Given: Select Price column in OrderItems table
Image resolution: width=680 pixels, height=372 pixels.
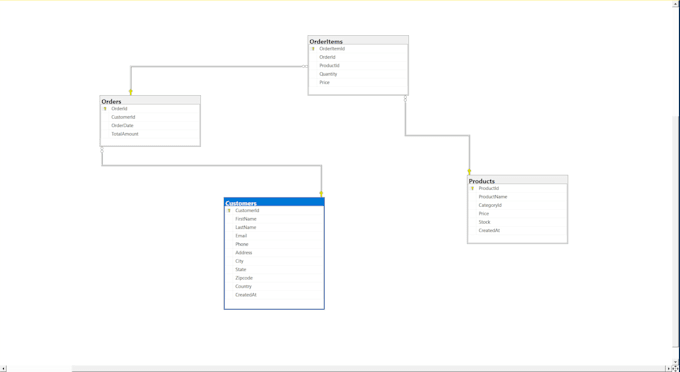Looking at the screenshot, I should [x=358, y=82].
